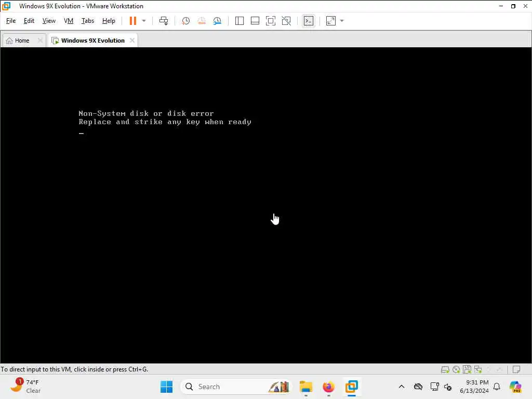Open the Edit menu
Screen dimensions: 532x399
click(x=29, y=21)
